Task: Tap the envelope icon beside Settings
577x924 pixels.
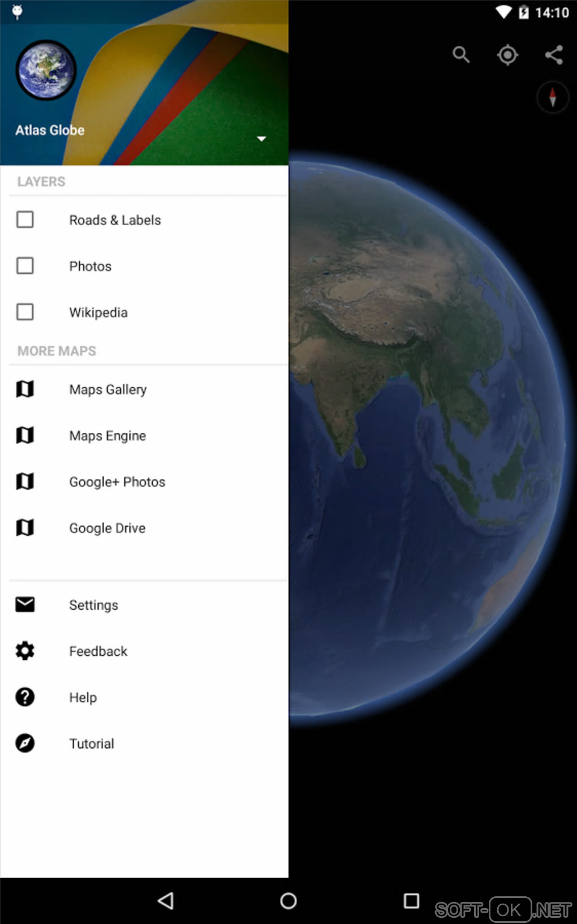Action: coord(25,604)
